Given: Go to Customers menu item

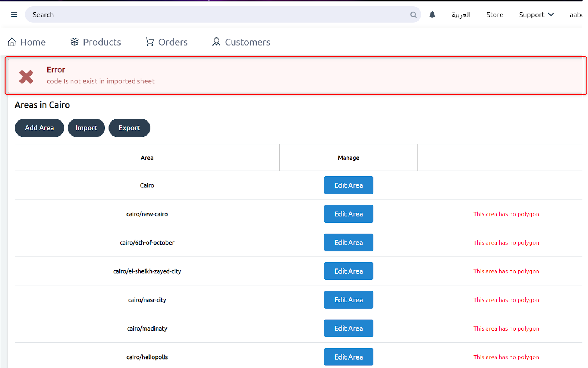Looking at the screenshot, I should coord(241,42).
